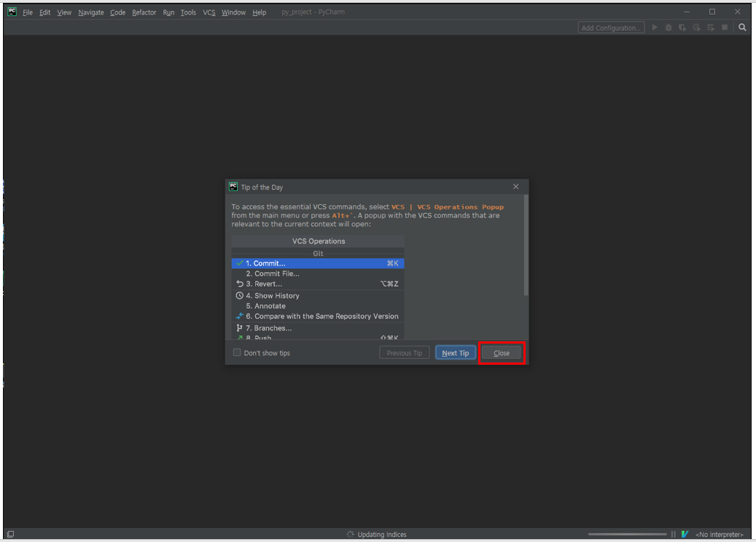Click '2. Commit File...' in the tip
Image resolution: width=756 pixels, height=542 pixels.
tap(273, 274)
